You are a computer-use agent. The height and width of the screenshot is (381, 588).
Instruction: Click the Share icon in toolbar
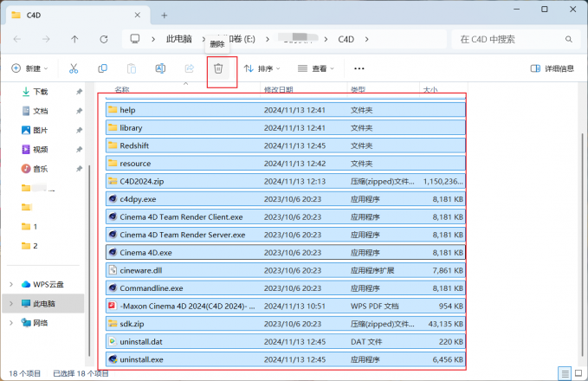[190, 68]
